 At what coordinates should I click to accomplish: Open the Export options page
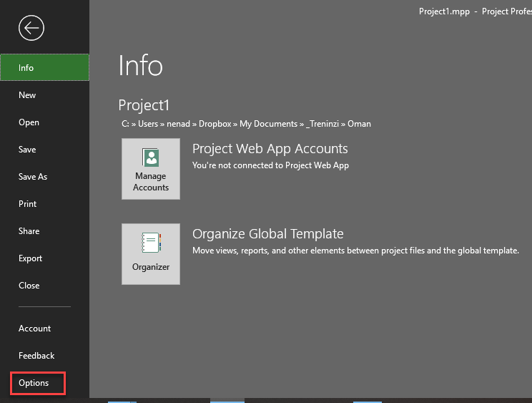pos(30,258)
